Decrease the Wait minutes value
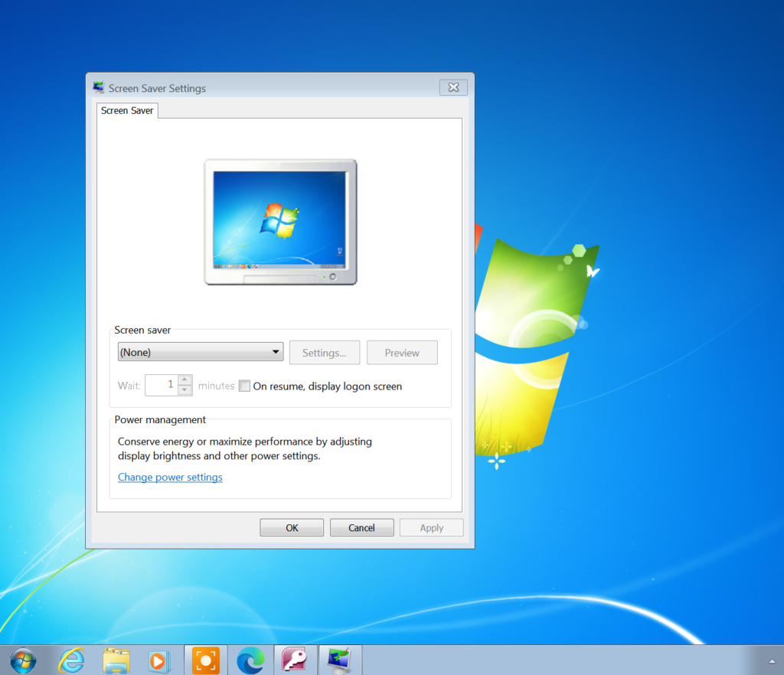 tap(185, 390)
